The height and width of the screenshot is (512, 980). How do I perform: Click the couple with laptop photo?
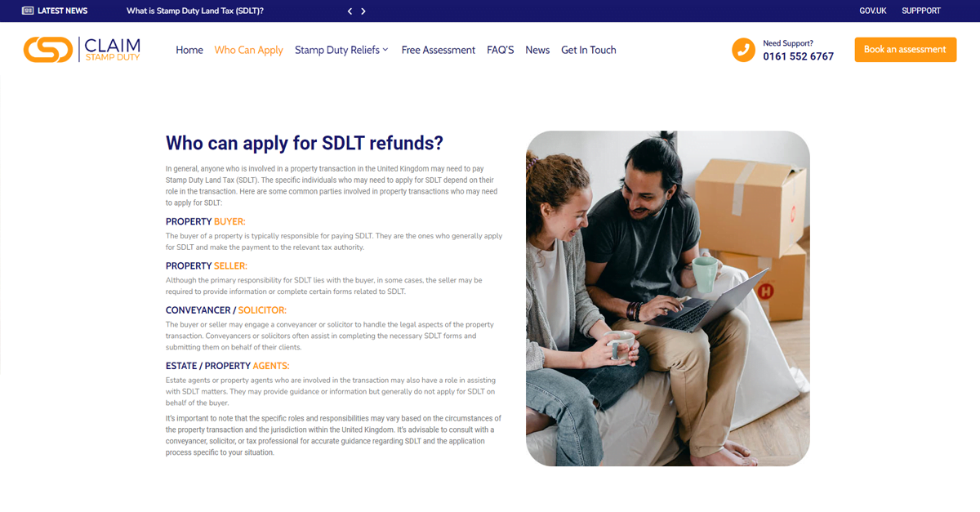pyautogui.click(x=667, y=298)
